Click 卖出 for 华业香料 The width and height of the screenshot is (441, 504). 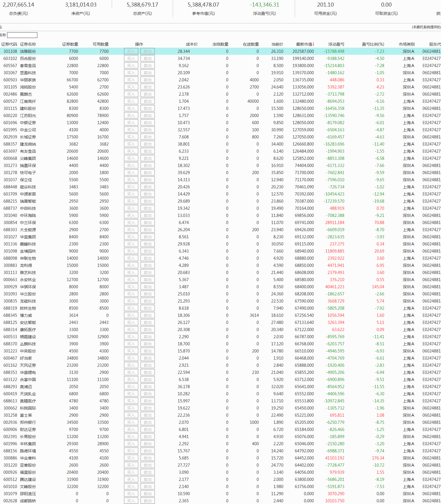click(148, 458)
